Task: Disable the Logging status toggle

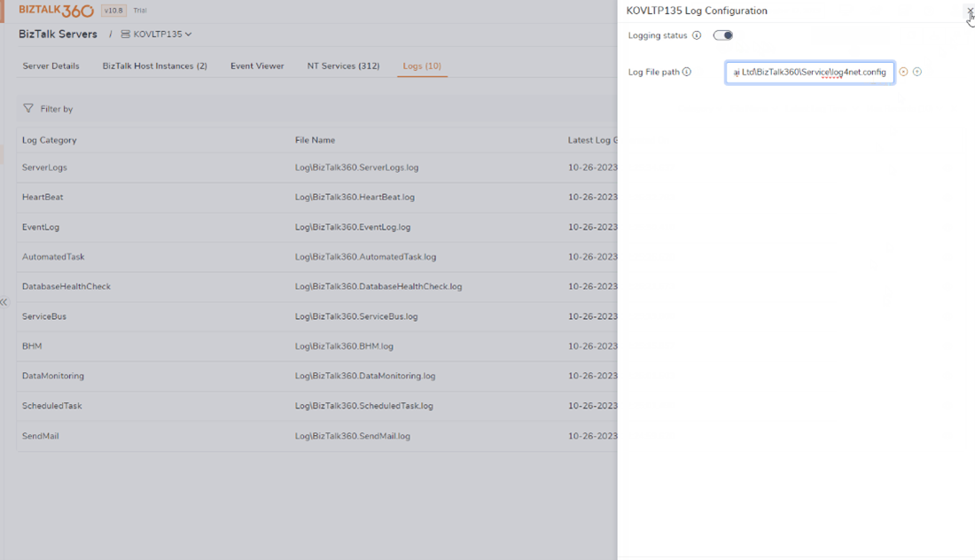Action: click(x=722, y=35)
